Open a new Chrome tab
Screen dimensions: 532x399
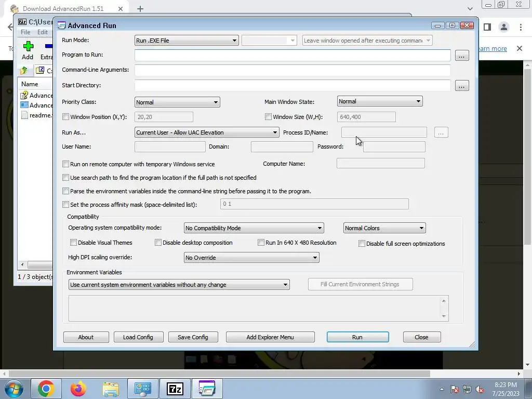click(x=140, y=9)
